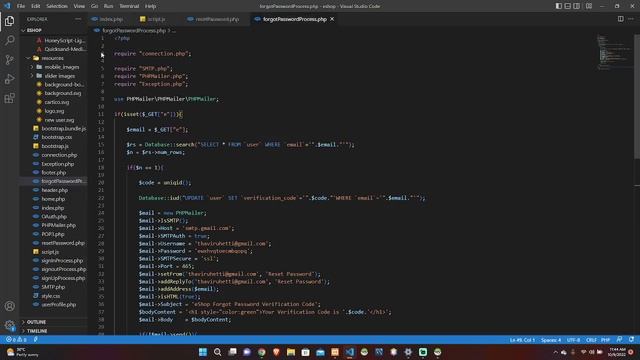The image size is (640, 360).
Task: Open the Manage gear icon
Action: tap(9, 325)
